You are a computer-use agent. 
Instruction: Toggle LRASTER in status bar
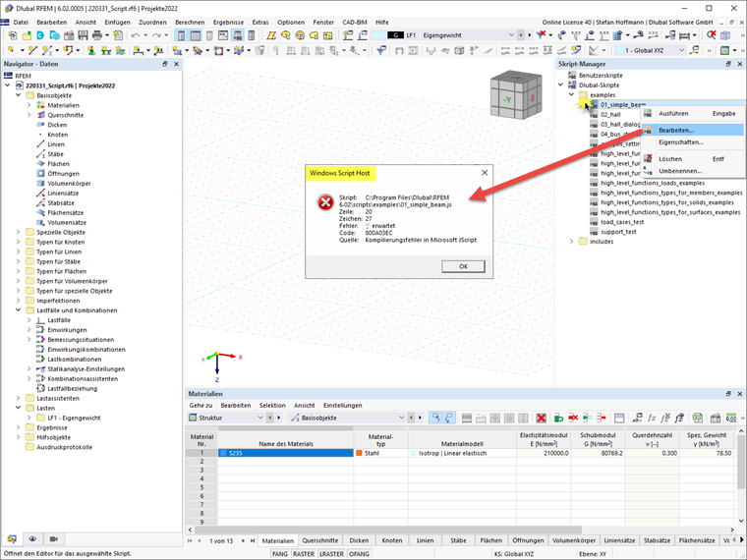(x=331, y=554)
